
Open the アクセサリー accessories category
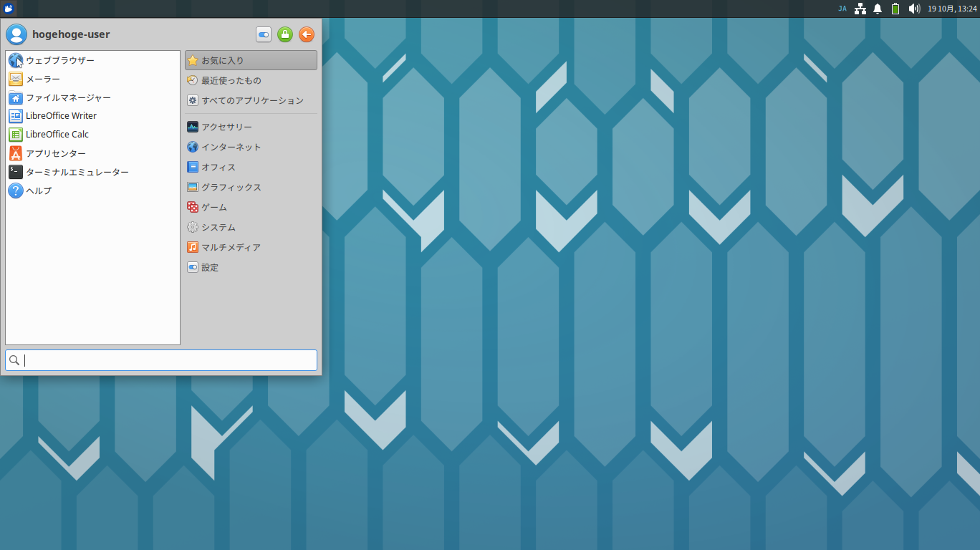pyautogui.click(x=251, y=127)
